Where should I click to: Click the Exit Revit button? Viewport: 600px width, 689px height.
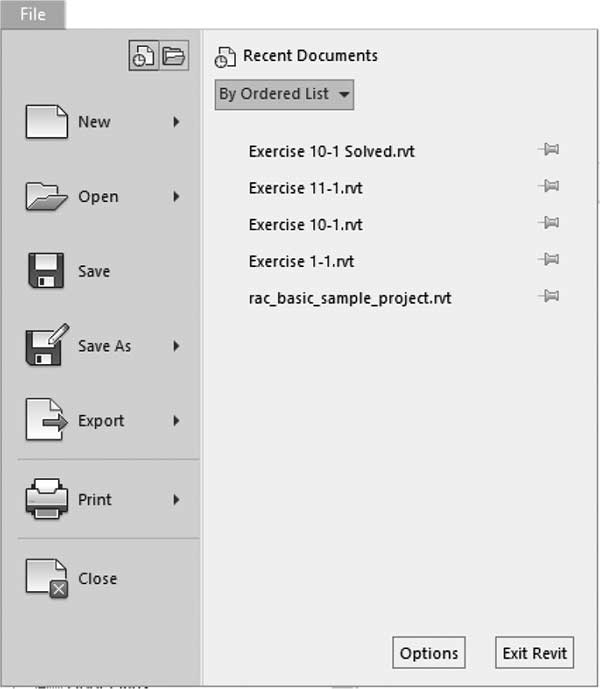point(535,653)
